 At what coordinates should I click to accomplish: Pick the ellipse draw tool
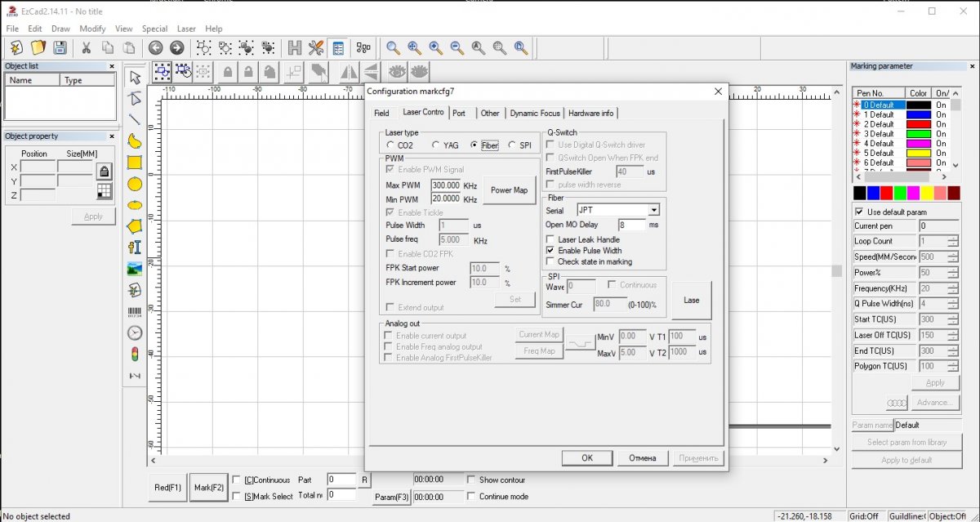click(135, 205)
